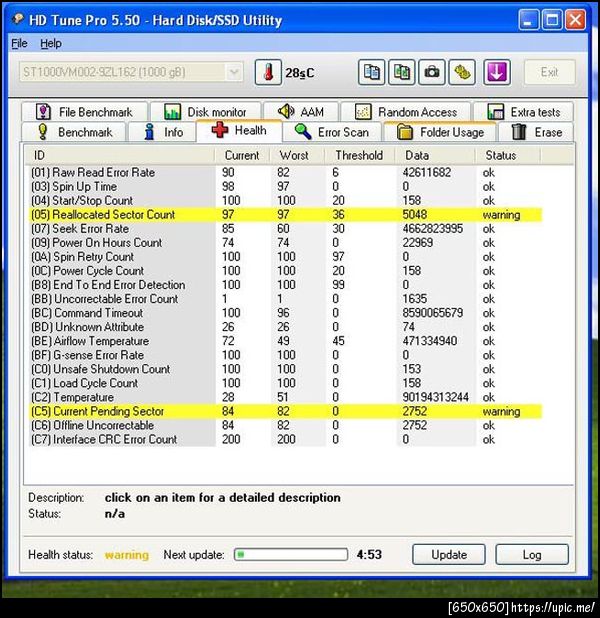Viewport: 600px width, 618px height.
Task: Click the Next update progress bar
Action: (x=291, y=555)
